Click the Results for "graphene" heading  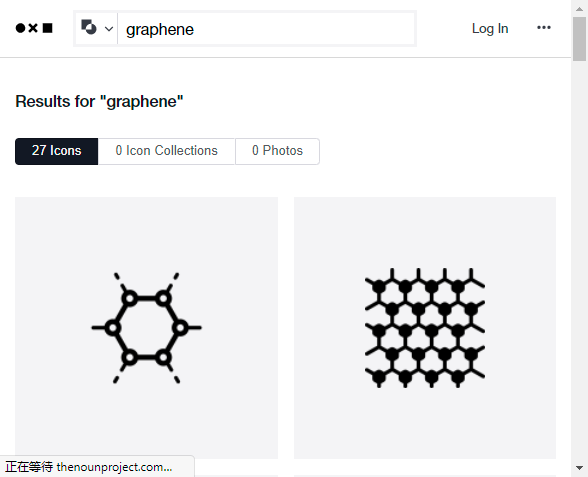(x=99, y=102)
